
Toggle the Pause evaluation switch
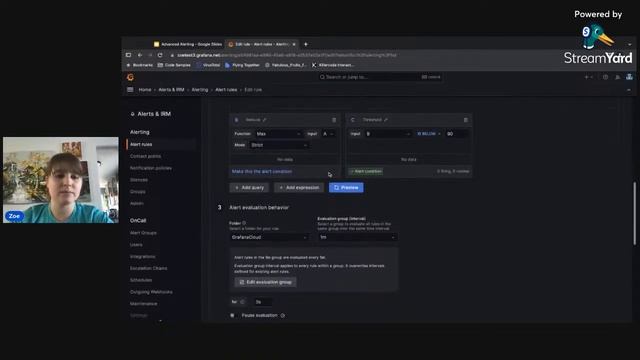pyautogui.click(x=233, y=315)
